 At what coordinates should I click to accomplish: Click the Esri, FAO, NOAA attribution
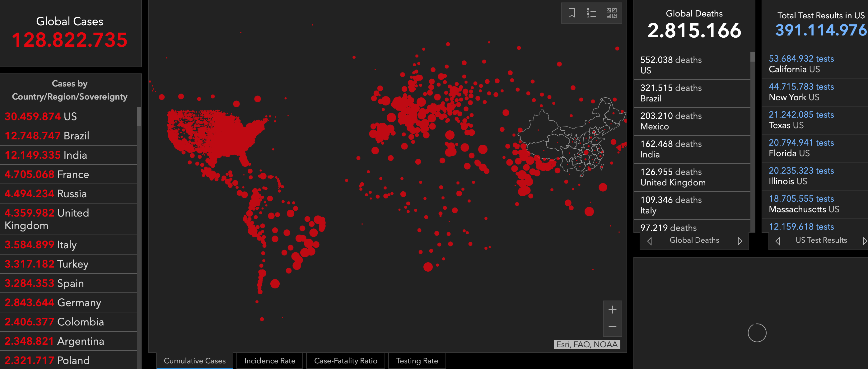[x=587, y=344]
